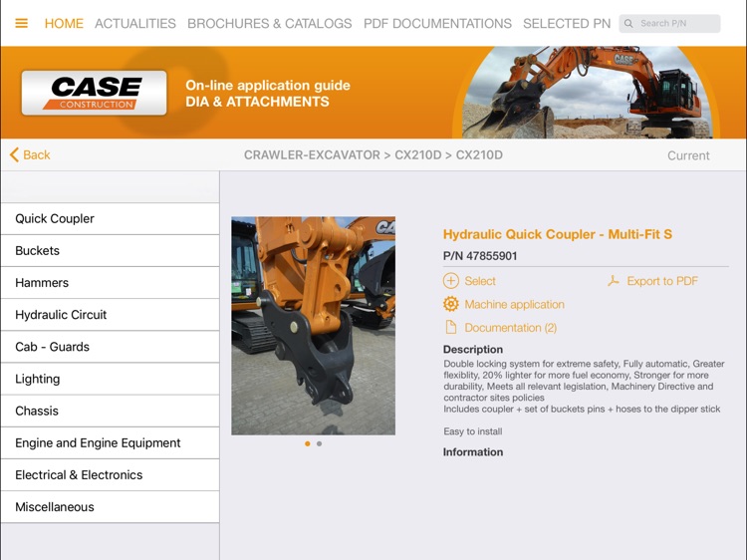The width and height of the screenshot is (747, 560).
Task: Select Lighting category
Action: coord(110,379)
